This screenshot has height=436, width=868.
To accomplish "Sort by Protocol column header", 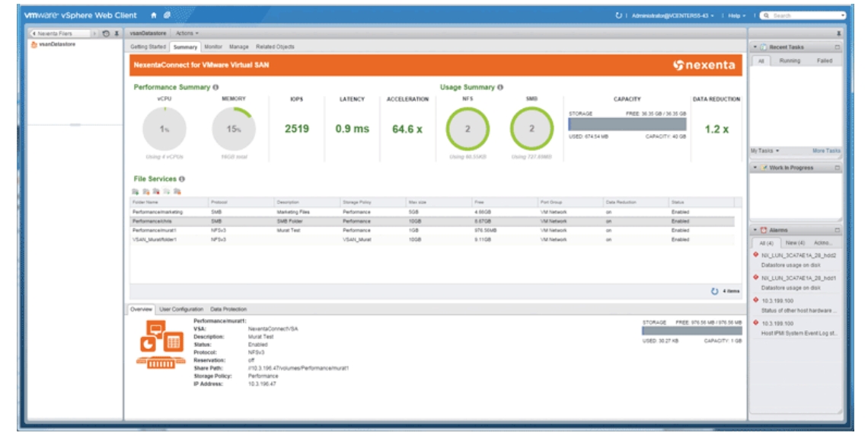I will point(241,202).
